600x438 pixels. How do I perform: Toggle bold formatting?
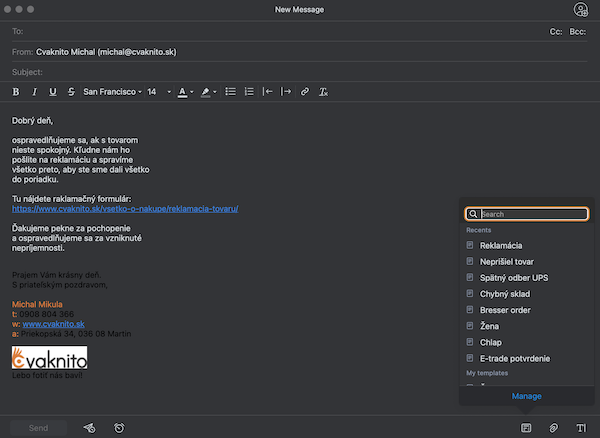click(x=16, y=92)
